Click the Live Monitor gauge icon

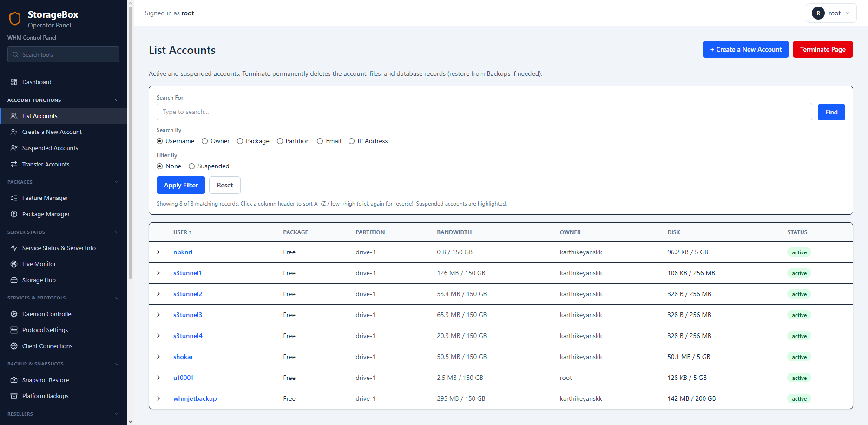pyautogui.click(x=14, y=264)
